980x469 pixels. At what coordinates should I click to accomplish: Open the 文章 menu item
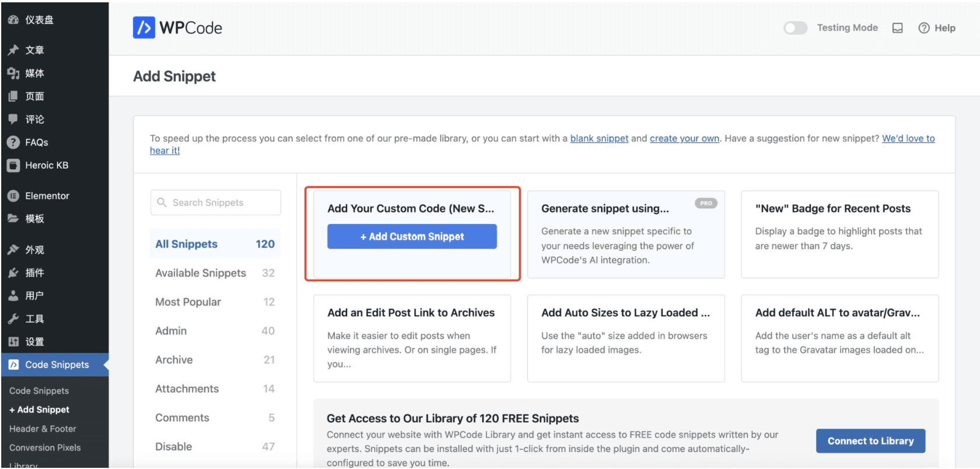(54, 50)
